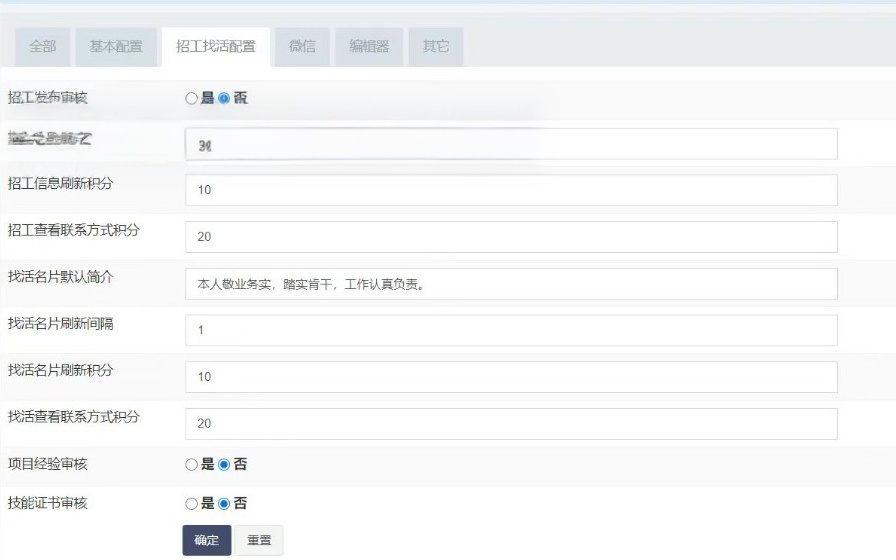Select 是 for 招工发布审核
The width and height of the screenshot is (896, 560).
(x=191, y=98)
